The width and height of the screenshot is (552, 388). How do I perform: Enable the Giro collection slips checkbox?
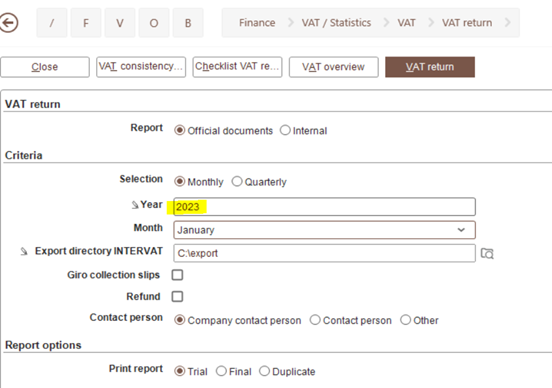pos(177,275)
